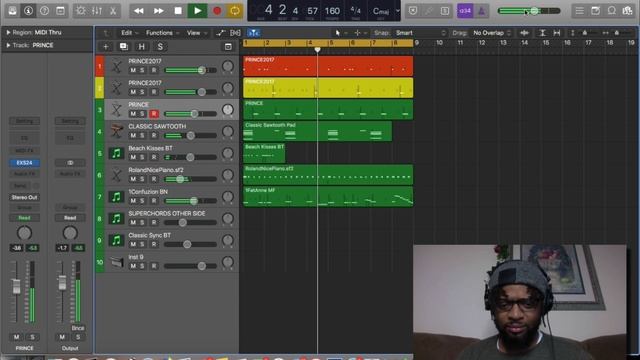Click the Horizontal Auto Zoom icon

click(557, 33)
